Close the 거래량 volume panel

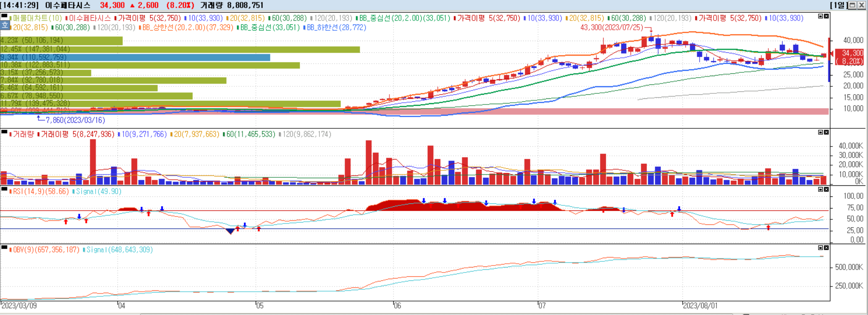tap(826, 133)
